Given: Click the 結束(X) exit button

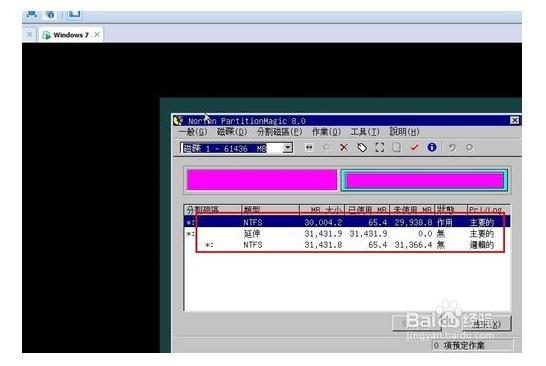Looking at the screenshot, I should [487, 324].
